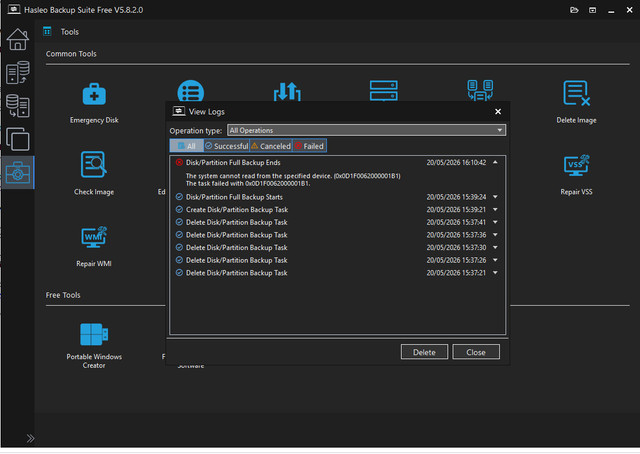Image resolution: width=640 pixels, height=454 pixels.
Task: Collapse the Full Backup Ends log entry
Action: click(495, 162)
